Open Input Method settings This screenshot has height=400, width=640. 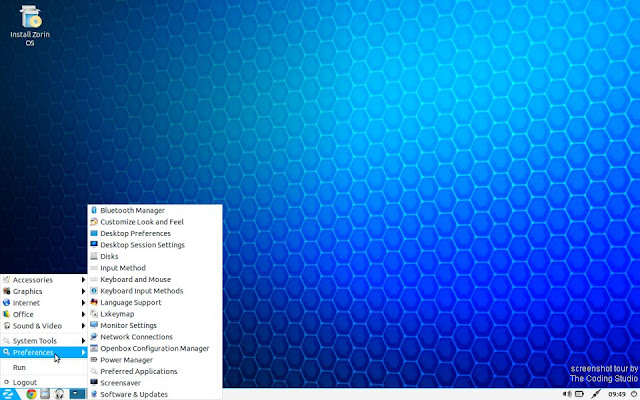coord(155,268)
